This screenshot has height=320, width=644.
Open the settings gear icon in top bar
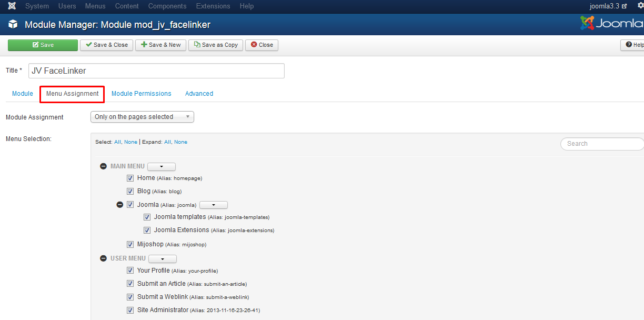coord(640,6)
